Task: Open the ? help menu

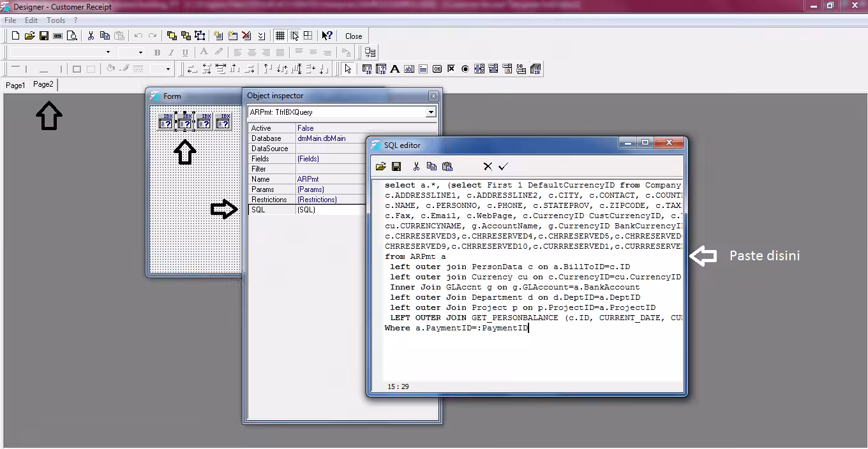Action: 76,20
